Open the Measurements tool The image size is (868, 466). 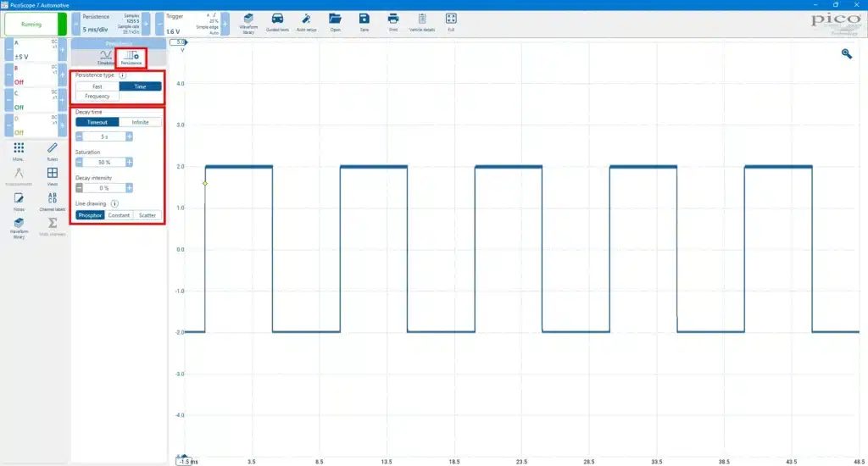click(x=19, y=176)
